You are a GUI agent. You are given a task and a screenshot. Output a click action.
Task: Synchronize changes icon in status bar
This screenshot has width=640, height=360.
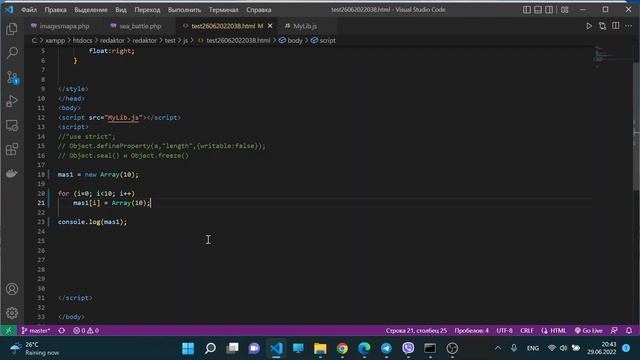(62, 331)
